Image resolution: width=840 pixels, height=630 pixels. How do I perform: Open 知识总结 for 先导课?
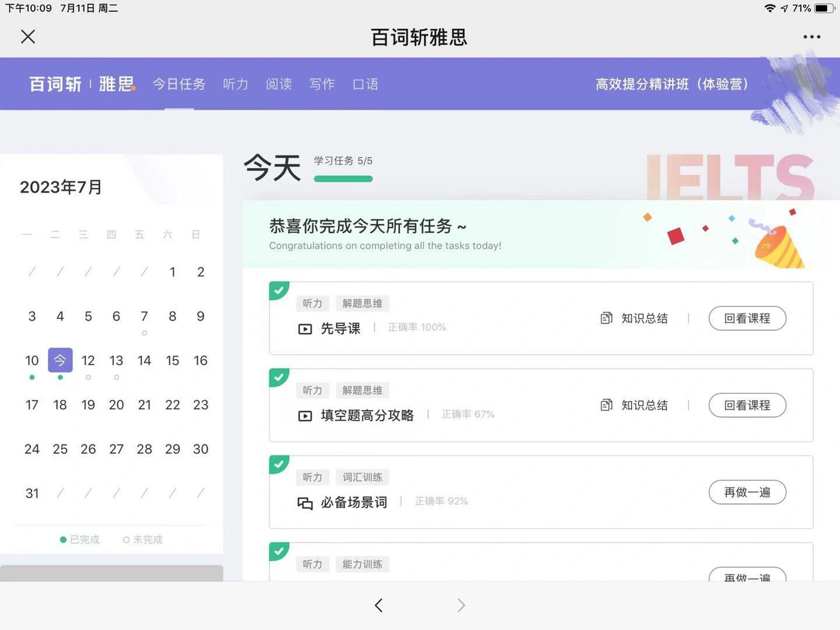[x=644, y=318]
